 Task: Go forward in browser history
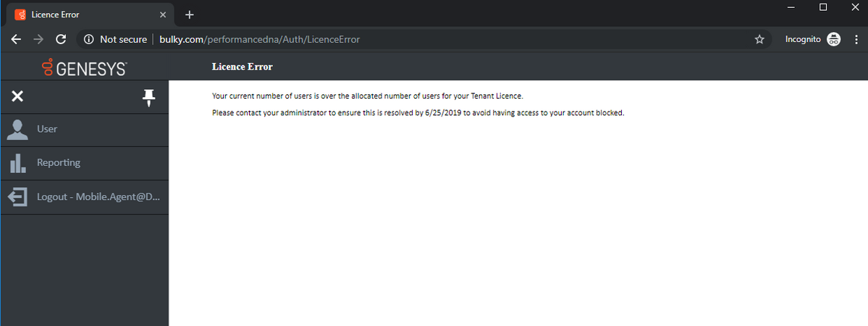tap(38, 39)
